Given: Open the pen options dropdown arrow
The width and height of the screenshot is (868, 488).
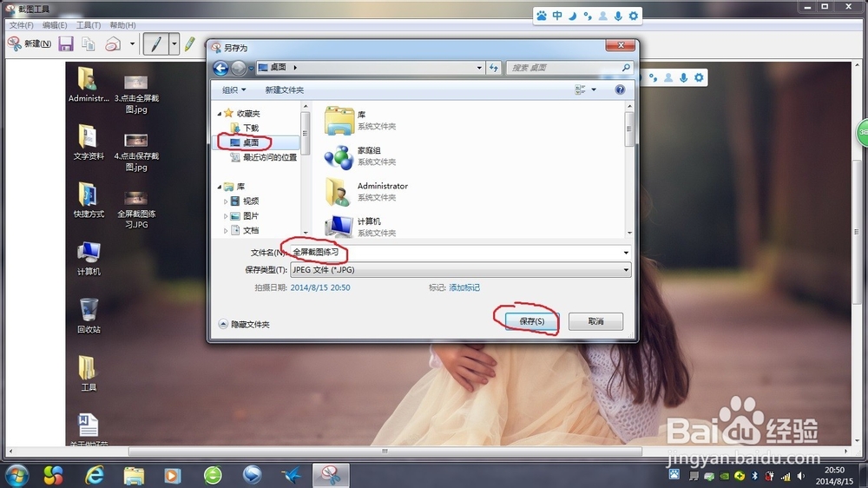Looking at the screenshot, I should coord(174,43).
